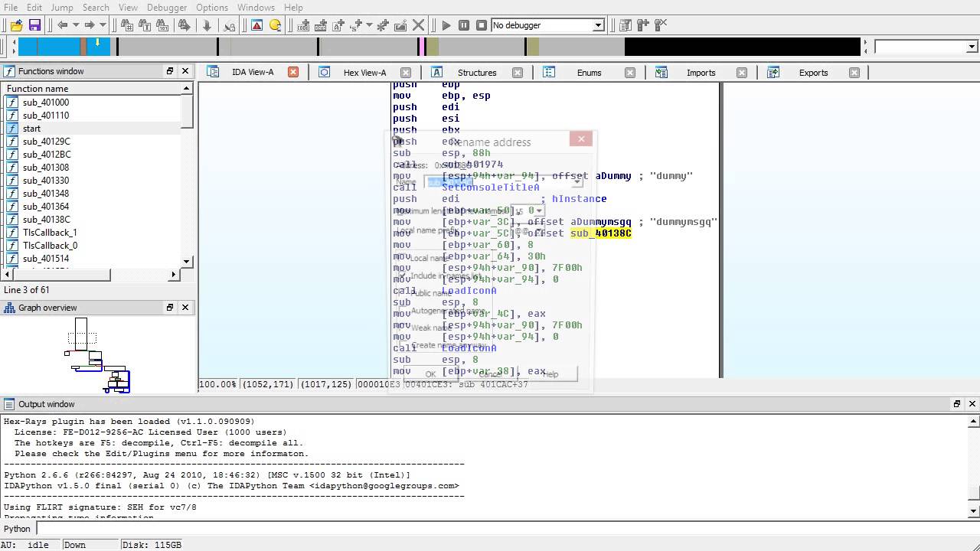Stop the process with the stop button
Viewport: 980px width, 551px height.
click(x=482, y=25)
